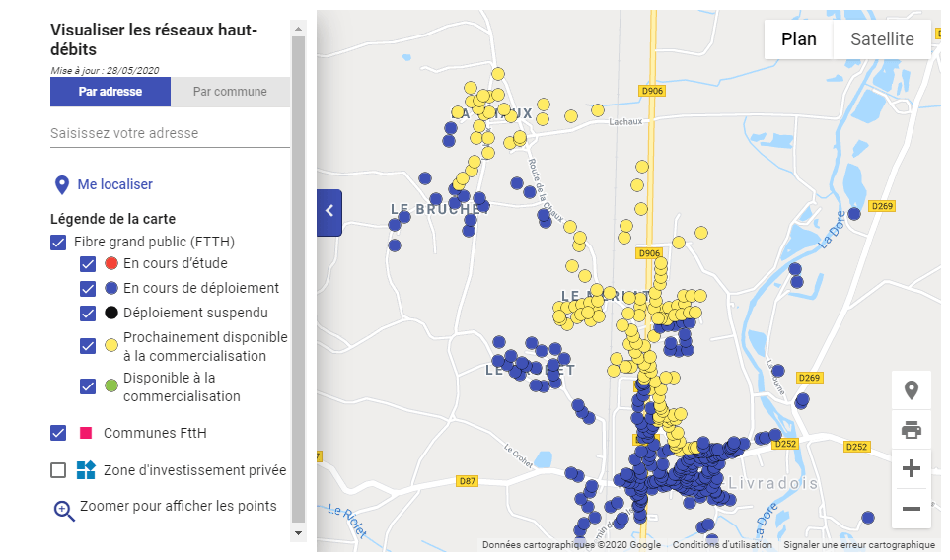Viewport: 950px width, 560px height.
Task: Click the pink Communes FttH square icon
Action: [x=86, y=433]
